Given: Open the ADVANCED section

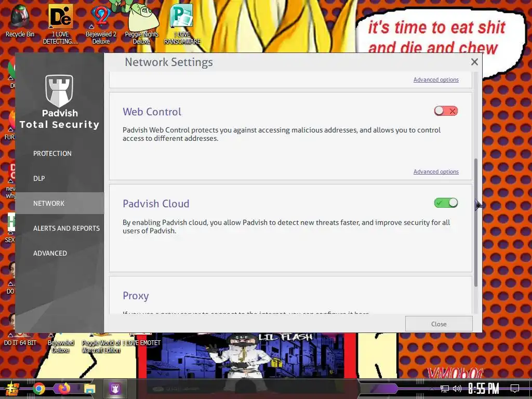Looking at the screenshot, I should click(x=50, y=253).
